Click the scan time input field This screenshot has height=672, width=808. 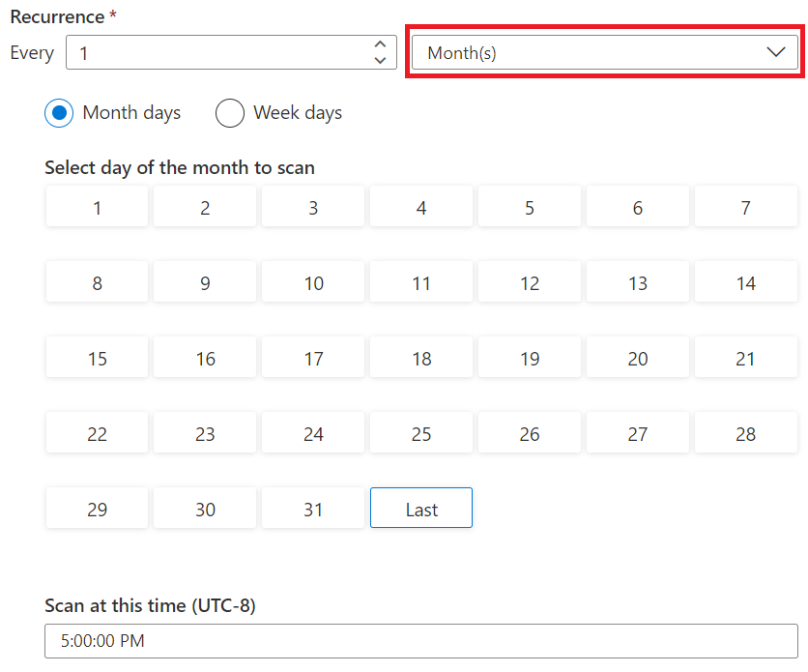click(x=420, y=641)
